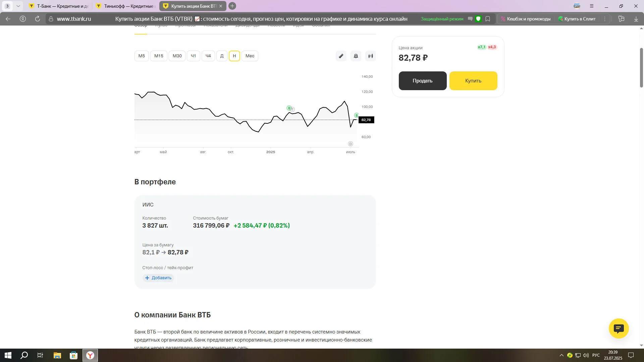Open browser downloads icon

click(636, 19)
